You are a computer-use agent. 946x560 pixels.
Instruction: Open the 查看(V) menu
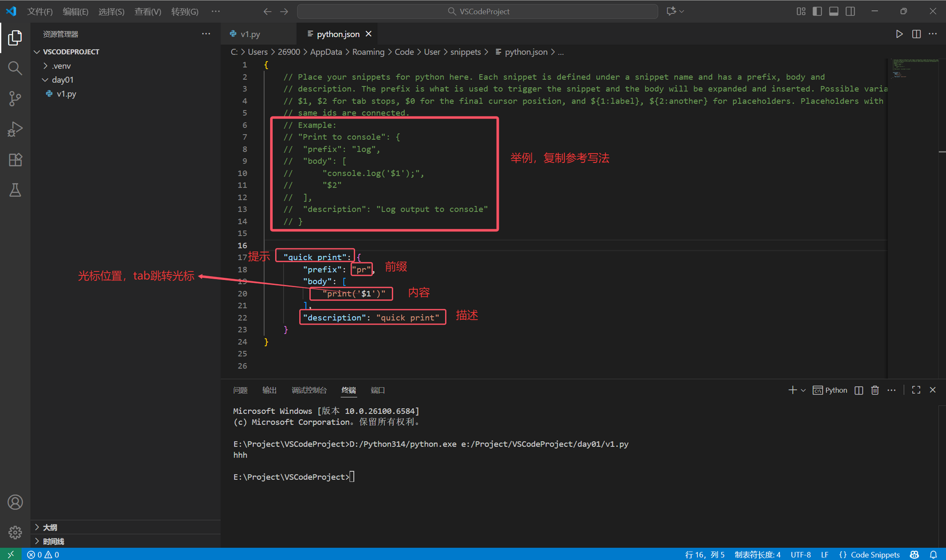click(147, 11)
